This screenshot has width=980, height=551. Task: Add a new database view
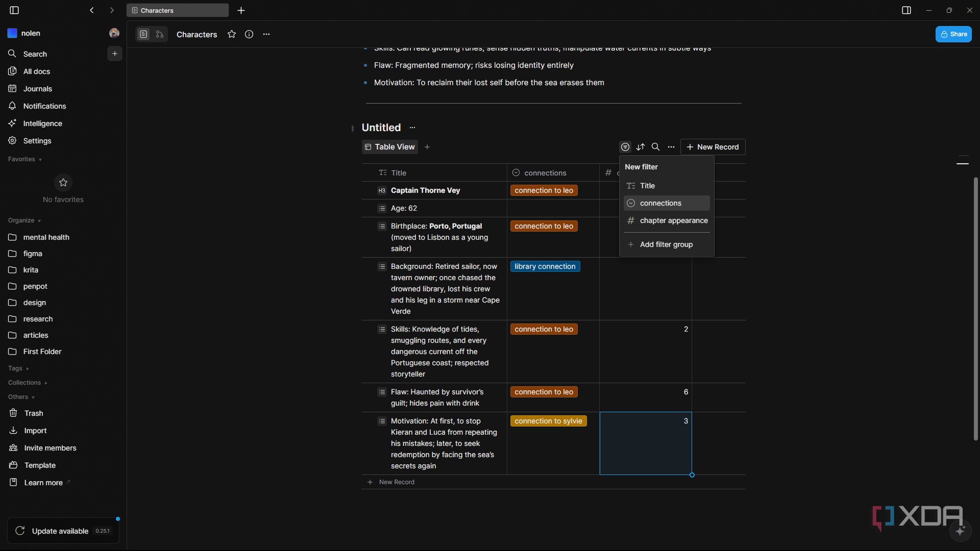click(427, 147)
